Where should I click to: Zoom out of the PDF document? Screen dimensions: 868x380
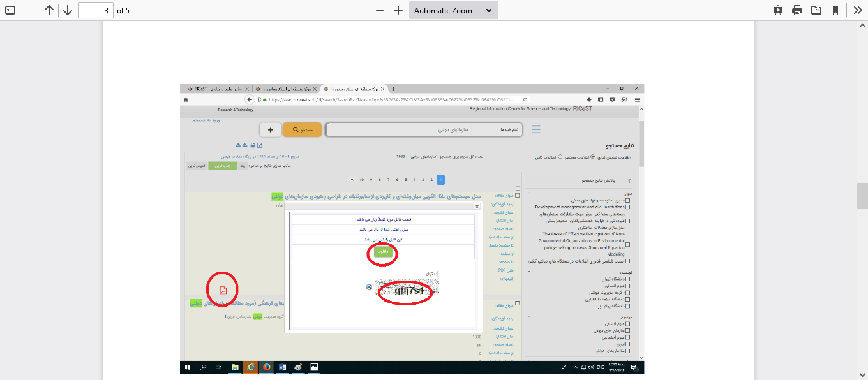pos(380,10)
